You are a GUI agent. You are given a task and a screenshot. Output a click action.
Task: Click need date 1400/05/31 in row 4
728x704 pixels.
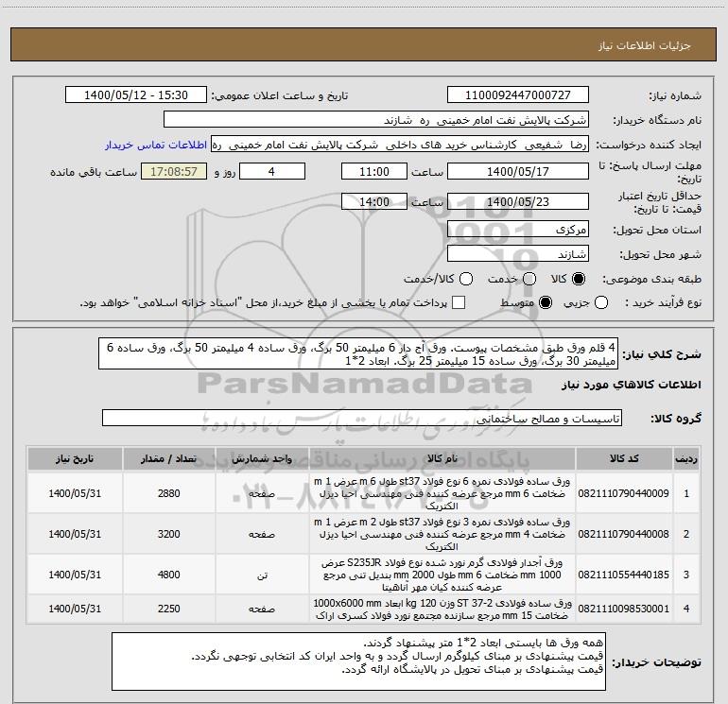[x=75, y=609]
